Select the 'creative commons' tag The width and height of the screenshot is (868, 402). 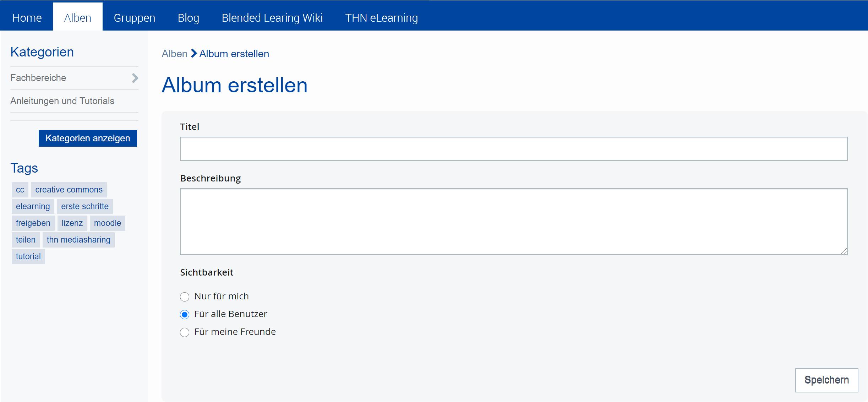[69, 190]
